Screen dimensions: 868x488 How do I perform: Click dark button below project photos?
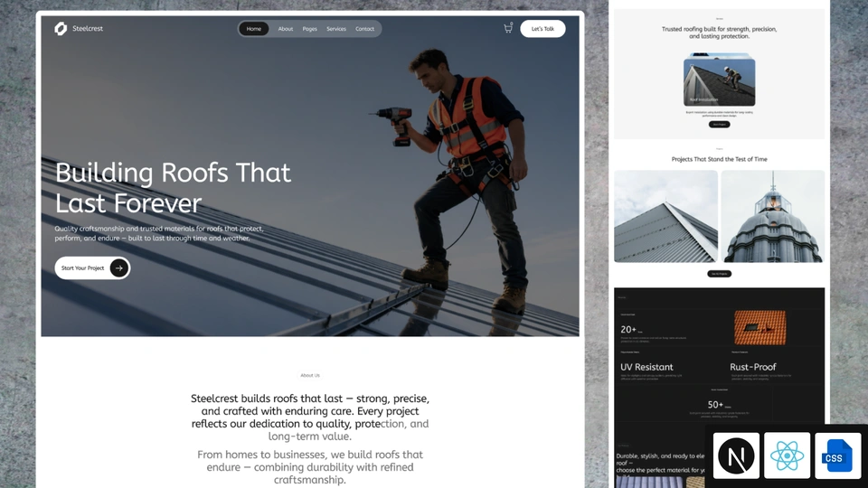click(719, 273)
